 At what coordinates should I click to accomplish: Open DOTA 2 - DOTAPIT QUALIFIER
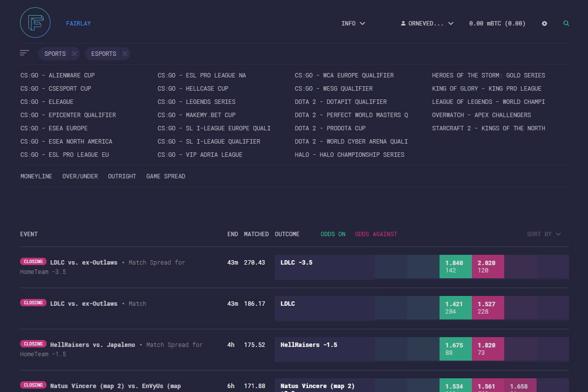click(x=341, y=102)
